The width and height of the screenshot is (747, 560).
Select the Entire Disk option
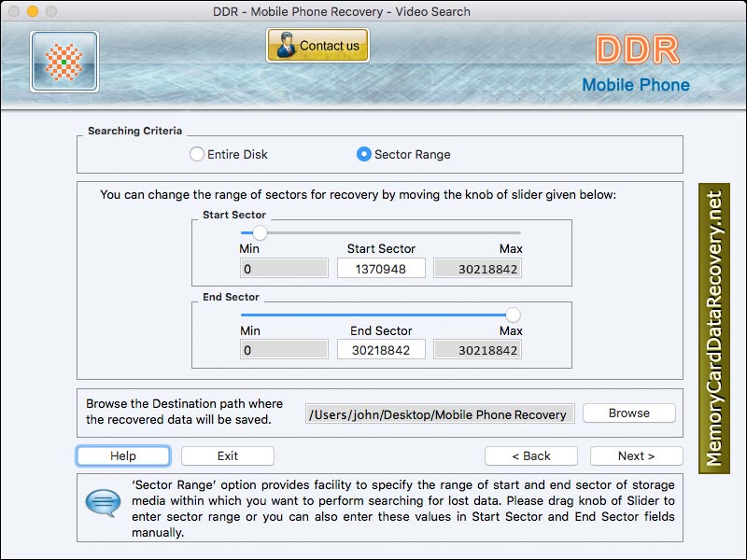pyautogui.click(x=197, y=155)
